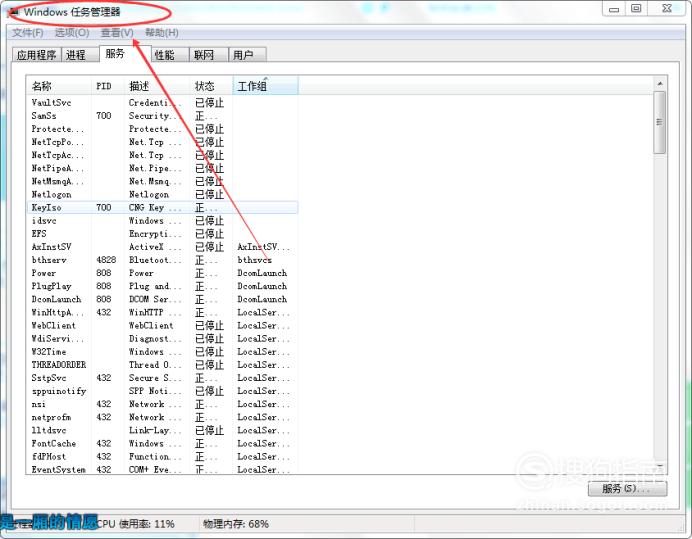Click the bthsvcs work group cell
Screen dimensions: 692x539
pyautogui.click(x=255, y=260)
